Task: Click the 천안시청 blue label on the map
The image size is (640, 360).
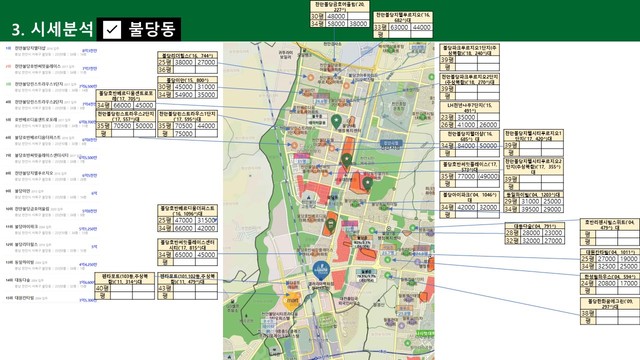Action: (x=391, y=143)
